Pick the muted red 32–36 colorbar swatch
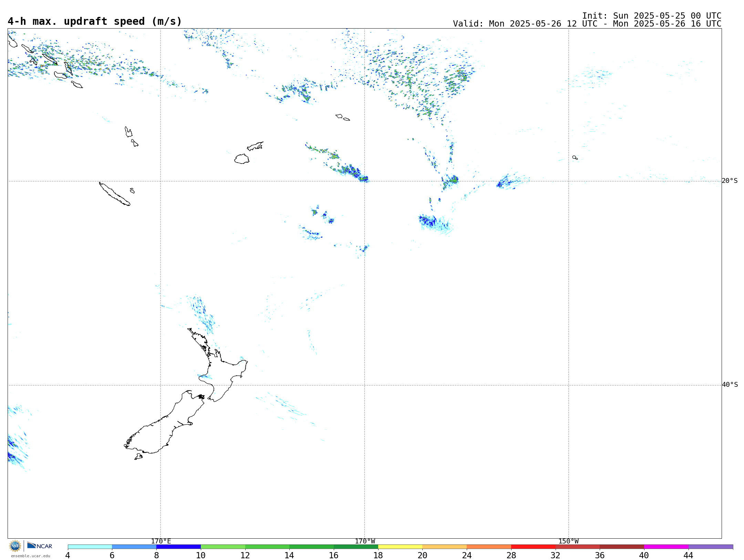This screenshot has height=560, width=744. pos(578,547)
